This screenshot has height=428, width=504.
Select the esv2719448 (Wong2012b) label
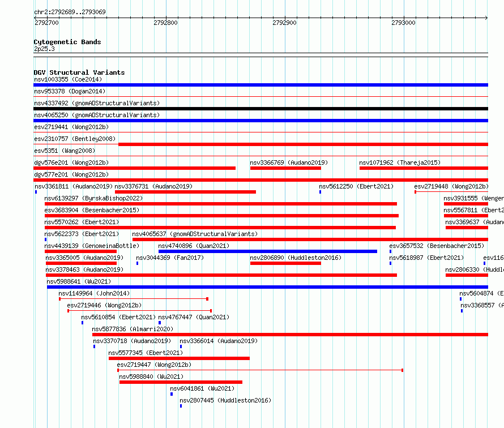tap(451, 186)
